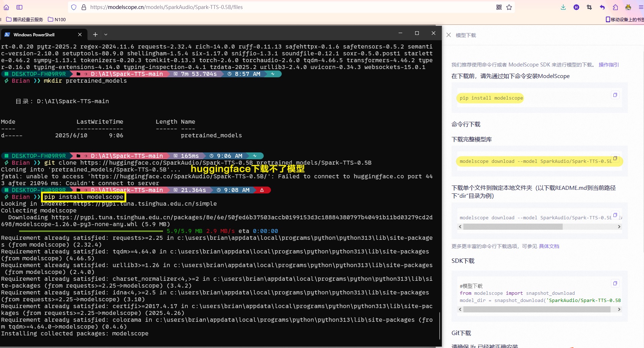This screenshot has height=348, width=644.
Task: Open the QR code icon in address bar
Action: (x=499, y=7)
